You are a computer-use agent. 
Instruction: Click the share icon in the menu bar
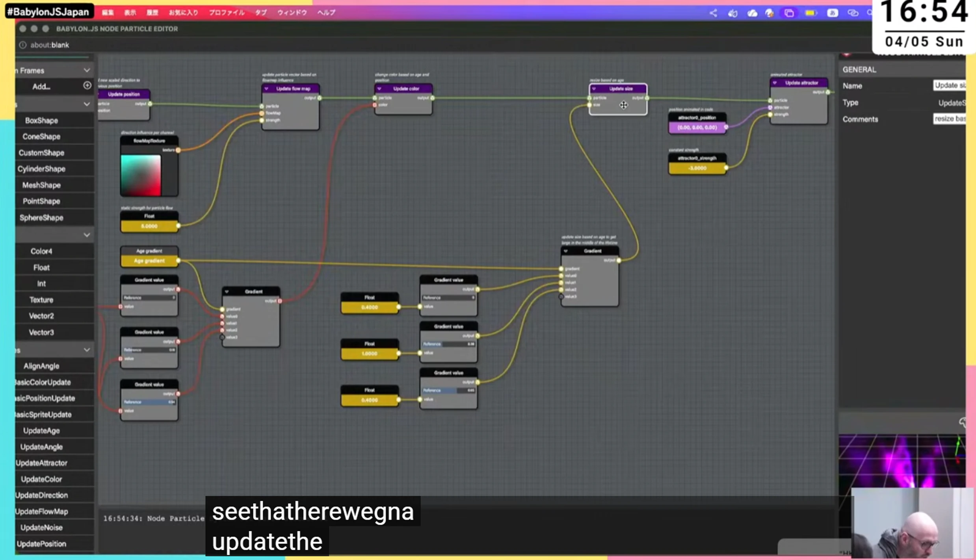pyautogui.click(x=713, y=13)
